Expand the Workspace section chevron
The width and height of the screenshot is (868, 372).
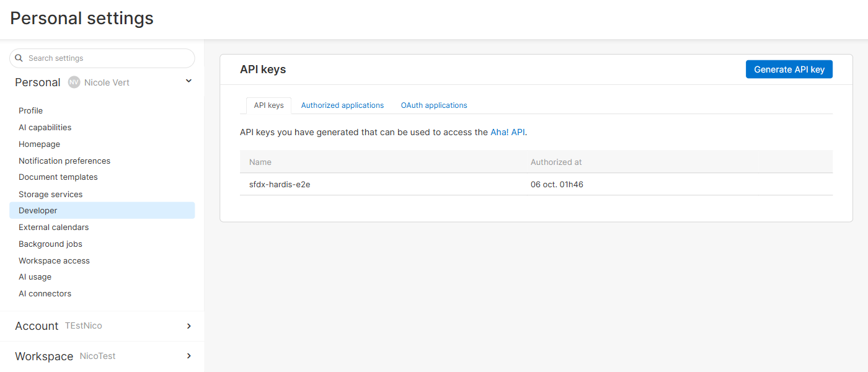pyautogui.click(x=188, y=356)
